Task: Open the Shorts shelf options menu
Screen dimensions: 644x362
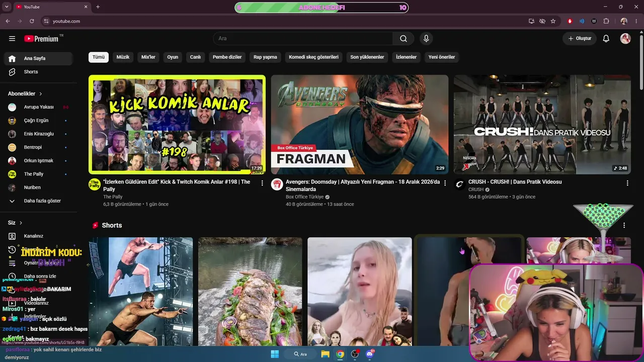Action: tap(624, 226)
